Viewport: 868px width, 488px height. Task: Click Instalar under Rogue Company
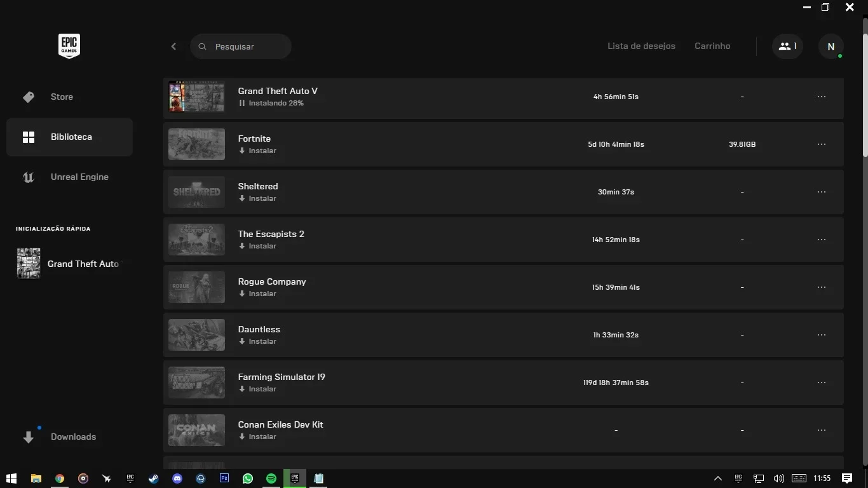click(257, 294)
